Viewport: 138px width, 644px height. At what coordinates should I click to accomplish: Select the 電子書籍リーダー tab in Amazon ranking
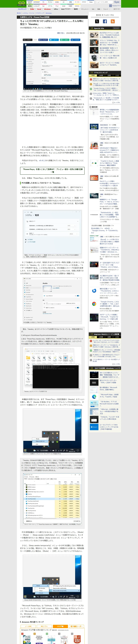pyautogui.click(x=76, y=627)
